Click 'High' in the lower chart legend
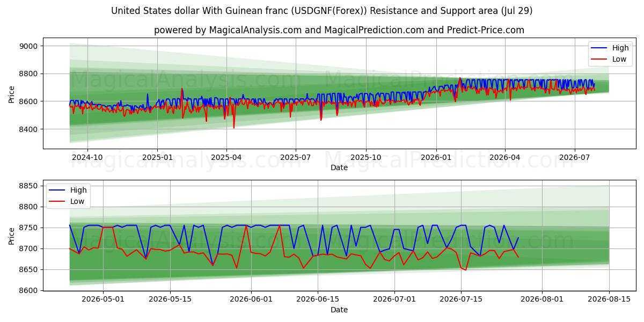Image resolution: width=644 pixels, height=322 pixels. pos(78,190)
